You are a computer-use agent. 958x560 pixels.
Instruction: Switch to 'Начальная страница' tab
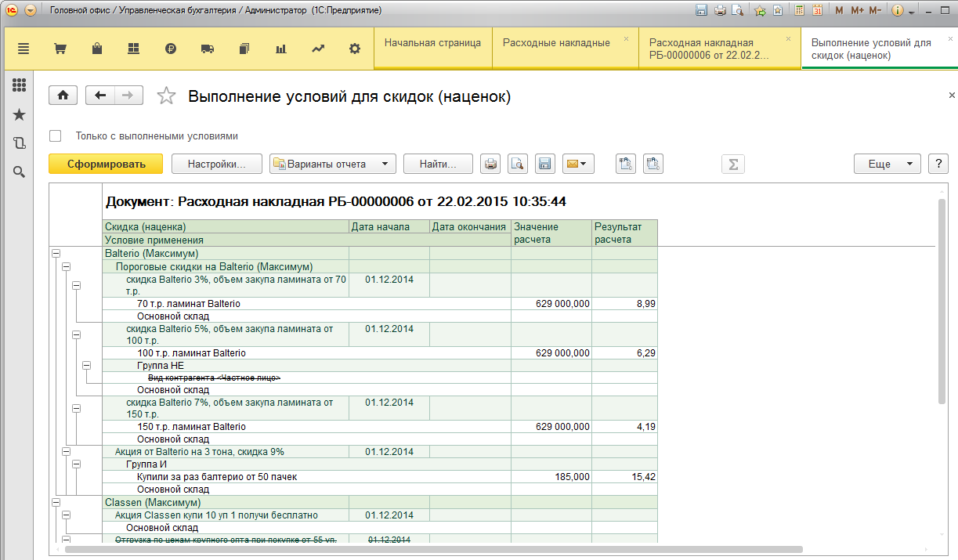click(x=432, y=43)
